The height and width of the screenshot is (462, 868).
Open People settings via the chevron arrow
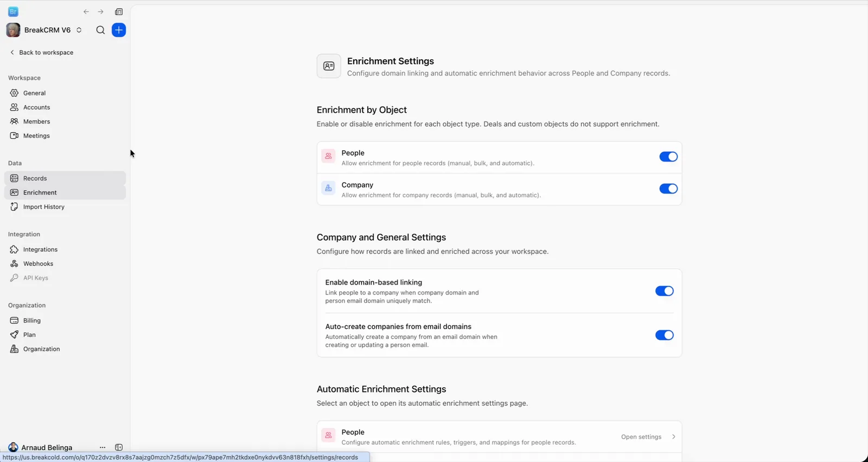pos(673,437)
